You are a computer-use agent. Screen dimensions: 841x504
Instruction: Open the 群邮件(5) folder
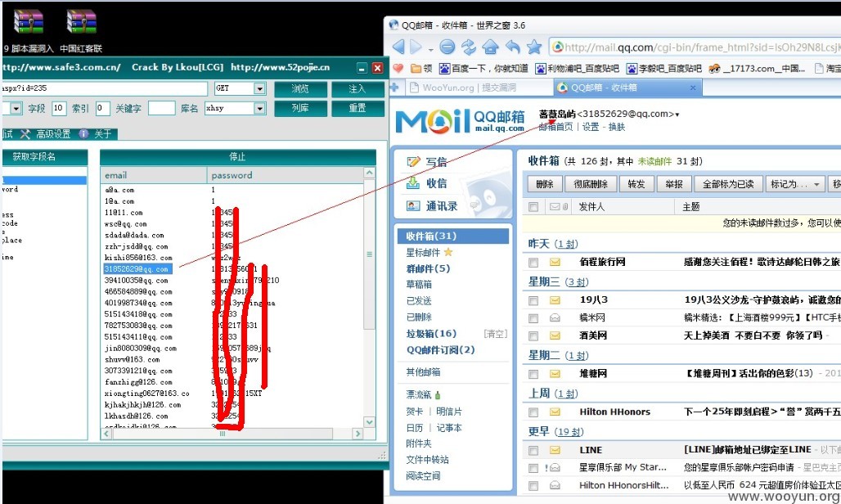tap(428, 268)
